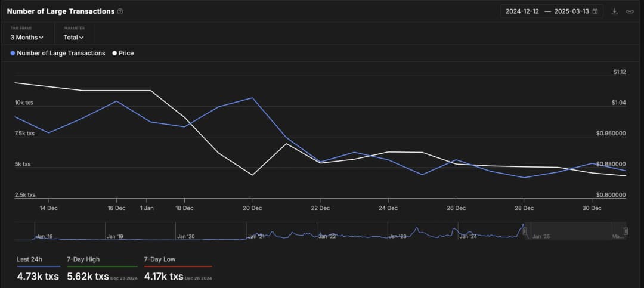Click the start date 2024-12-12
The image size is (644, 288).
click(x=522, y=11)
